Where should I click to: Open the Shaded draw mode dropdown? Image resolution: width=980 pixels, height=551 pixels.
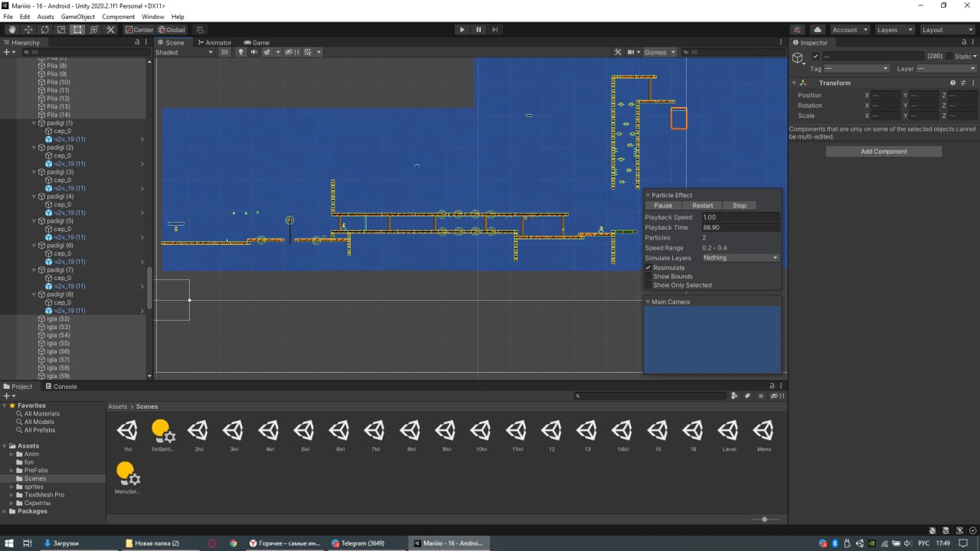coord(184,52)
